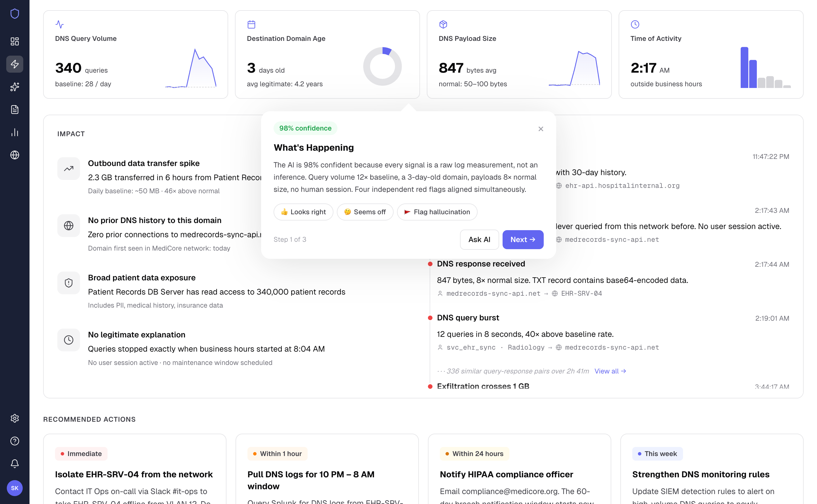Viewport: 817px width, 504px height.
Task: Open the bar chart analytics icon in the sidebar
Action: pos(15,132)
